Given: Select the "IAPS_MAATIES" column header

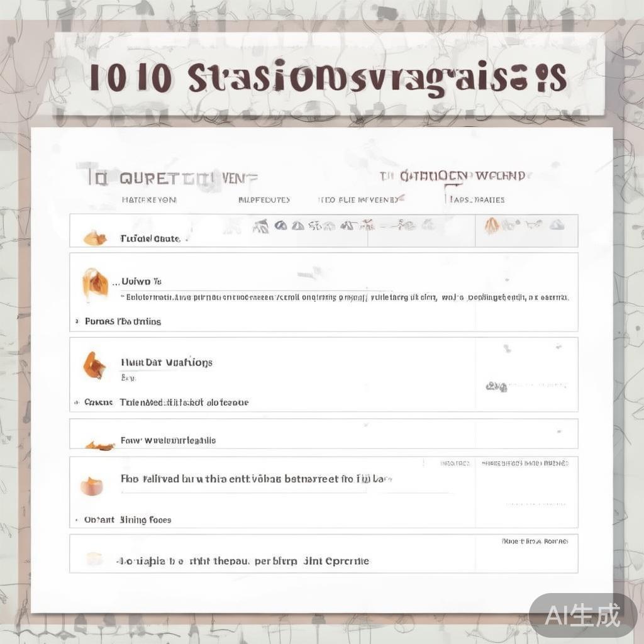Looking at the screenshot, I should point(477,200).
